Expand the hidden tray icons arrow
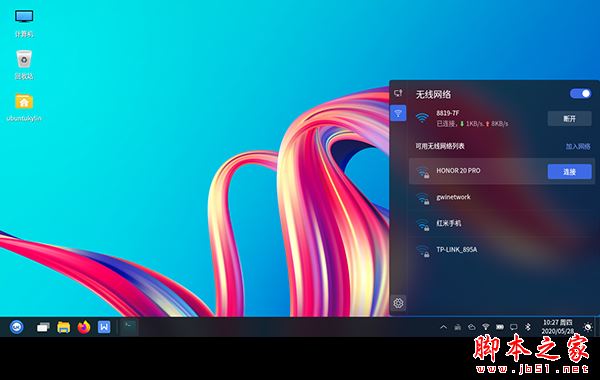 tap(443, 327)
